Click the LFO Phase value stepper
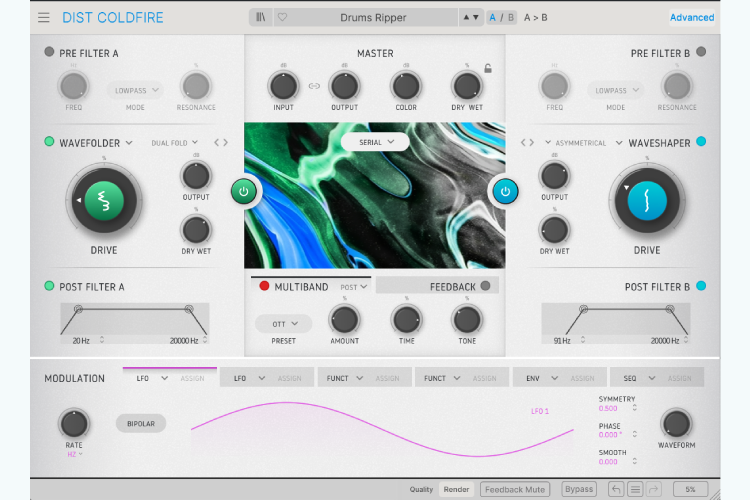The width and height of the screenshot is (750, 500). coord(635,434)
